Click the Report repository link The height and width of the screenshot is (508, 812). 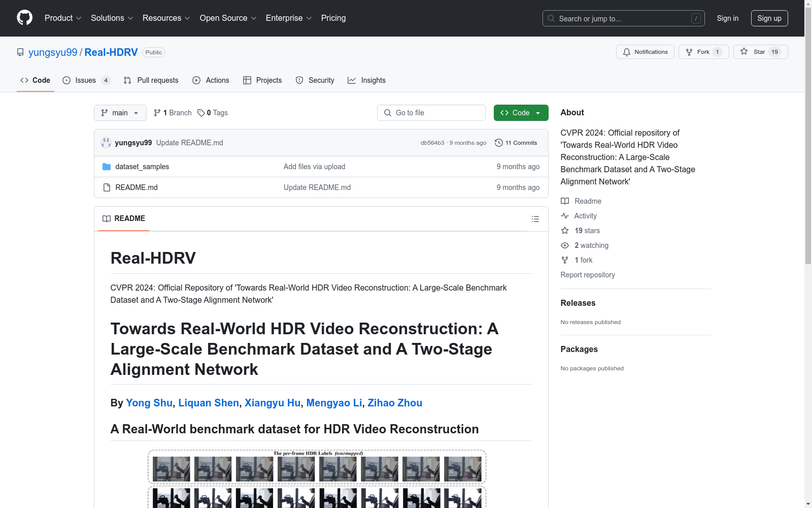[x=588, y=275]
